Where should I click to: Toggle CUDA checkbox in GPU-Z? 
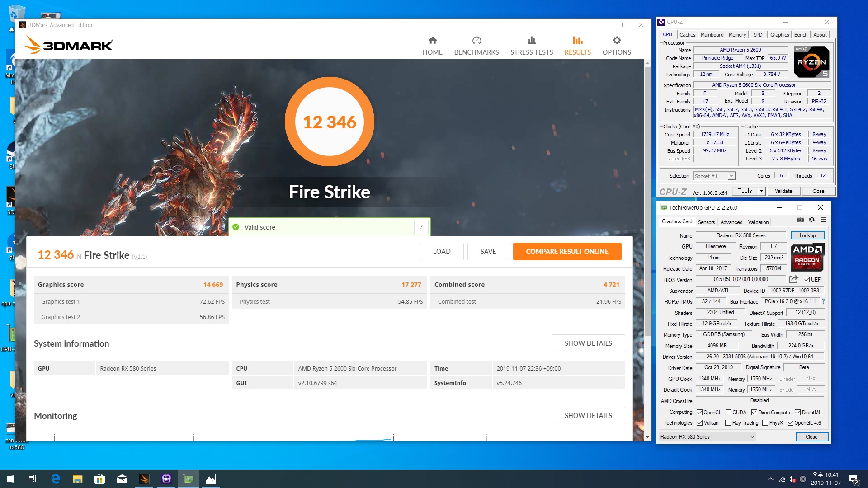click(728, 413)
